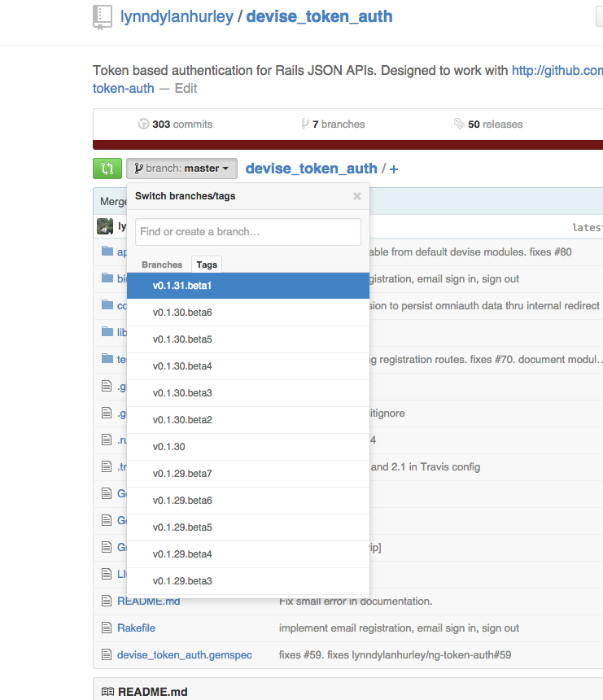The image size is (603, 700).
Task: Click the language statistics color bar
Action: point(347,145)
